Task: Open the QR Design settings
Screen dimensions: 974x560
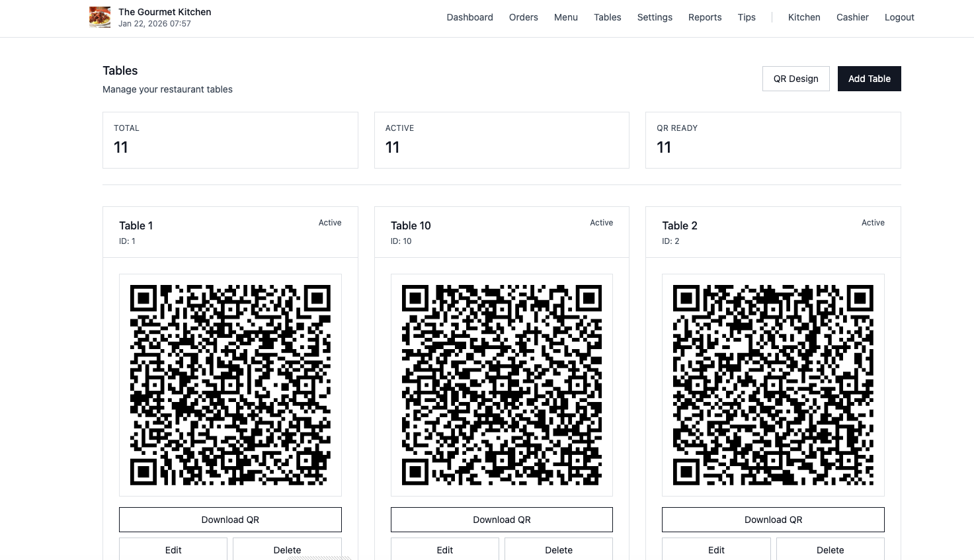Action: [x=795, y=79]
